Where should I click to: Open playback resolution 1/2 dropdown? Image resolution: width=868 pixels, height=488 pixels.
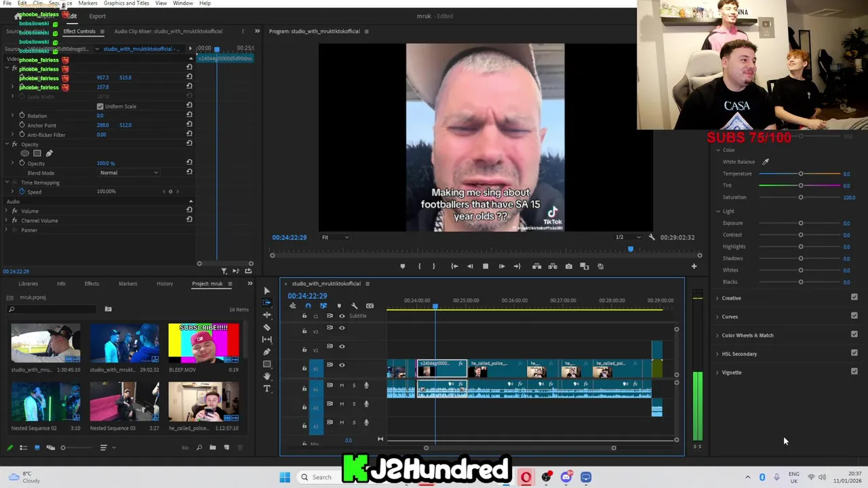coord(627,237)
